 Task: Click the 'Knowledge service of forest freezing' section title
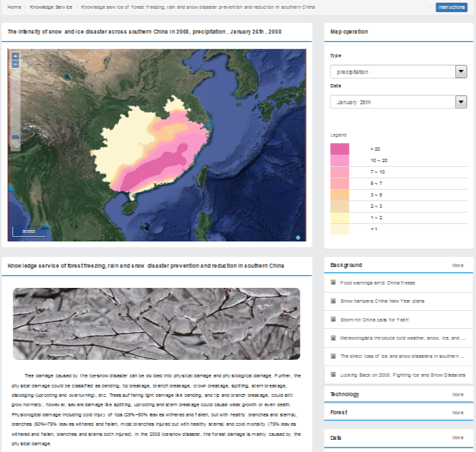(x=146, y=266)
